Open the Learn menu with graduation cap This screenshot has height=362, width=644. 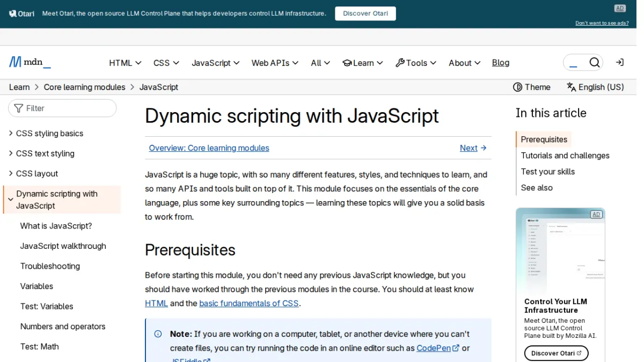point(363,63)
